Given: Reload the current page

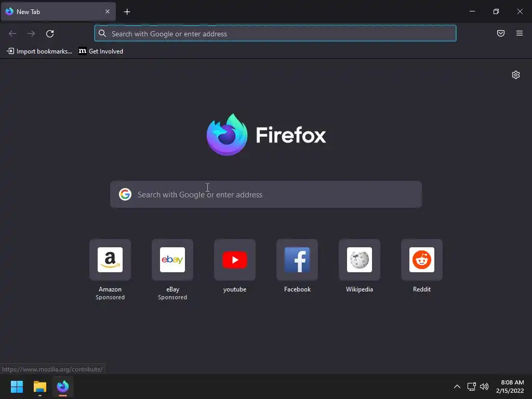Looking at the screenshot, I should [50, 34].
